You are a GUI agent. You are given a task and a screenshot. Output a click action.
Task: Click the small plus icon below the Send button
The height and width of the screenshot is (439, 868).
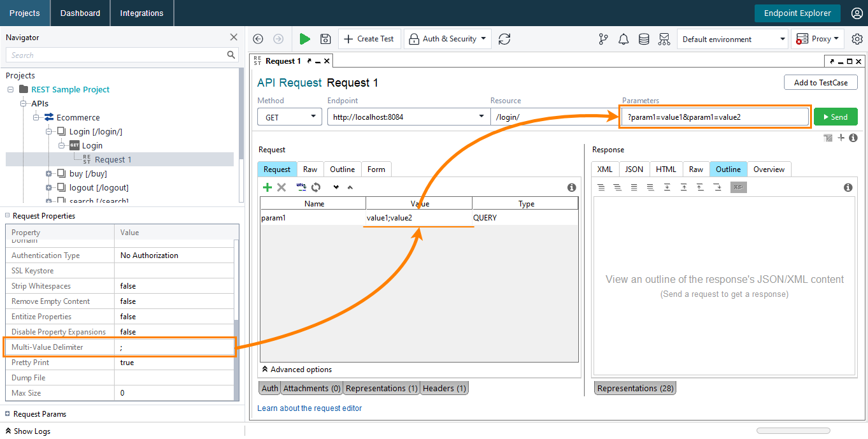click(x=841, y=138)
